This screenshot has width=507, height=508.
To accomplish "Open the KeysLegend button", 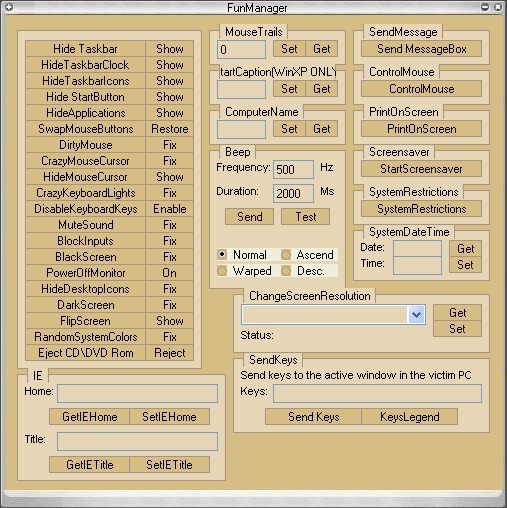I will [409, 417].
